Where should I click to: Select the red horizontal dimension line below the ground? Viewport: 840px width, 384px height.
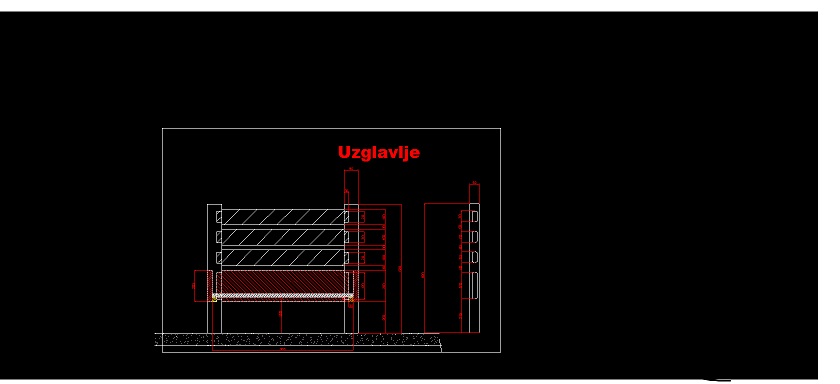283,351
